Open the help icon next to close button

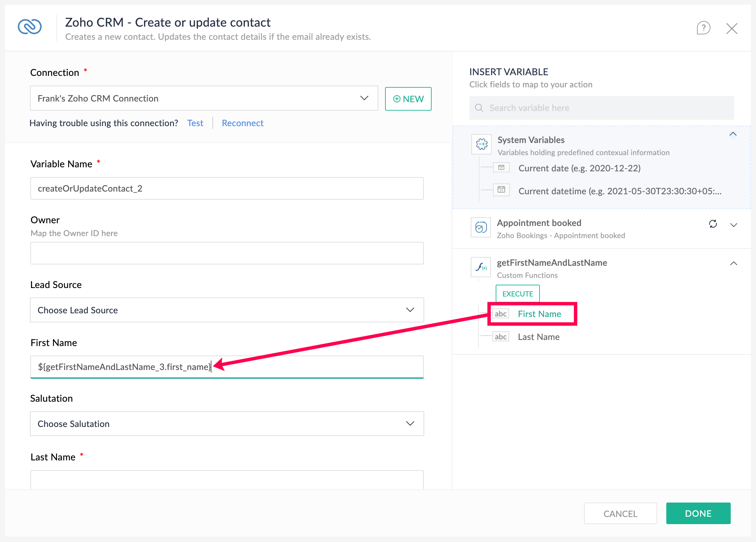pyautogui.click(x=703, y=28)
